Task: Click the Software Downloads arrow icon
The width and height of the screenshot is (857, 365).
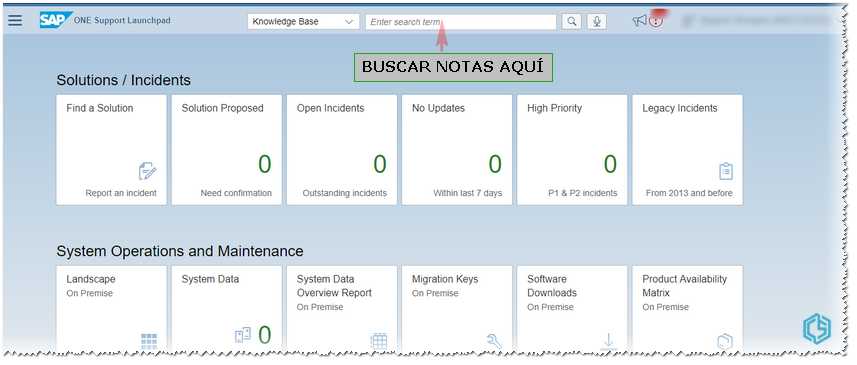Action: (608, 341)
